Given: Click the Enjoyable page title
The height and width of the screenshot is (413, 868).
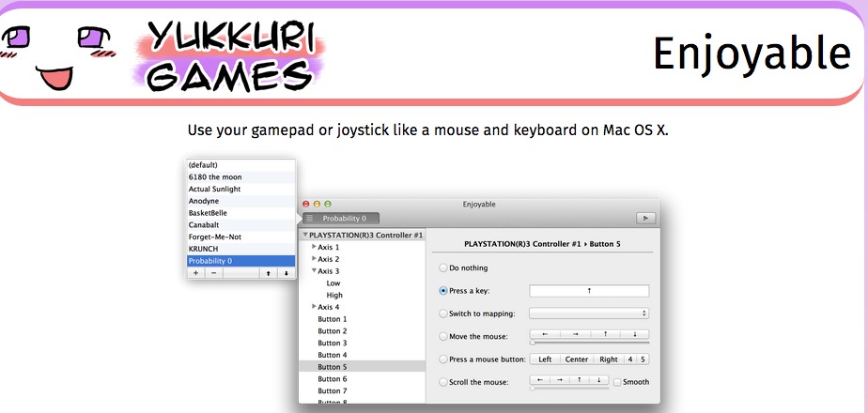Looking at the screenshot, I should (x=752, y=54).
